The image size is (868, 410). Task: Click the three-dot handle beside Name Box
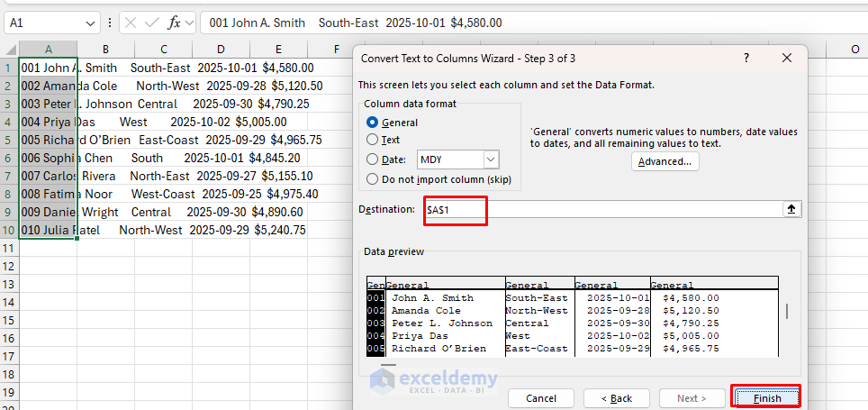tap(110, 23)
